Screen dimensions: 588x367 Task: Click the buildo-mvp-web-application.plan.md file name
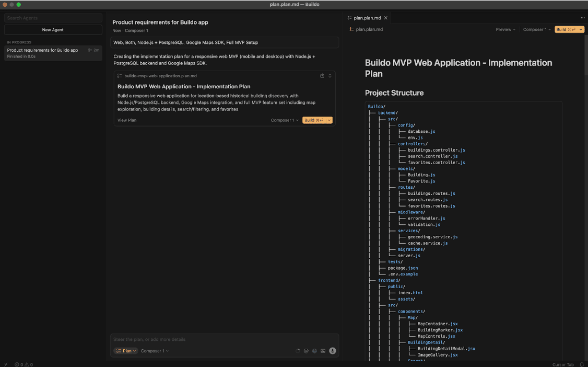[160, 76]
